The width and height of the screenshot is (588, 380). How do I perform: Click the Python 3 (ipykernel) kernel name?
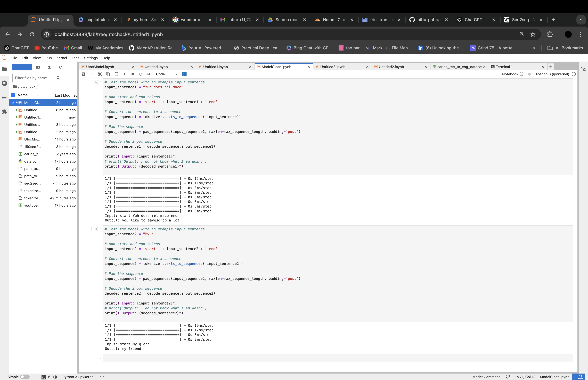(x=552, y=74)
